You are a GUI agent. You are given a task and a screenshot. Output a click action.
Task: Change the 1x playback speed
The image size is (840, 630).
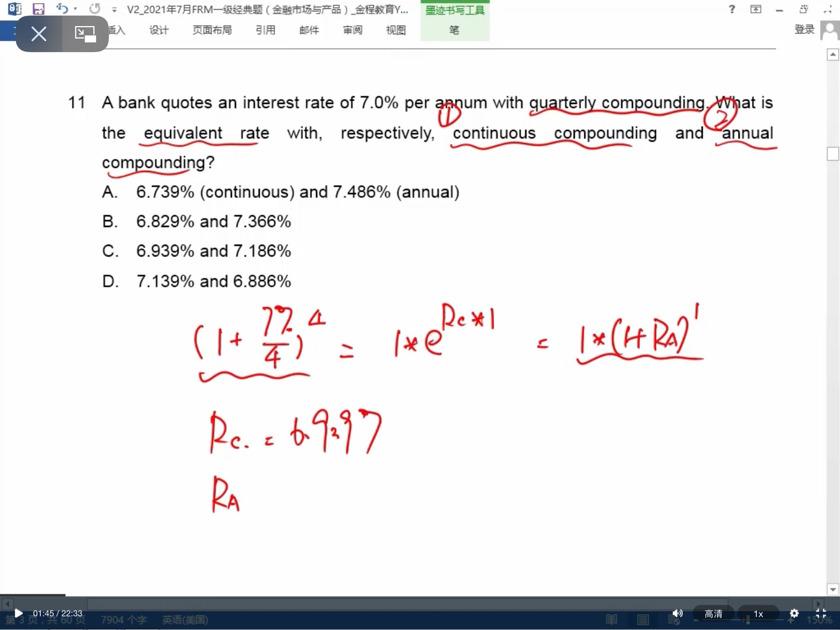(758, 614)
